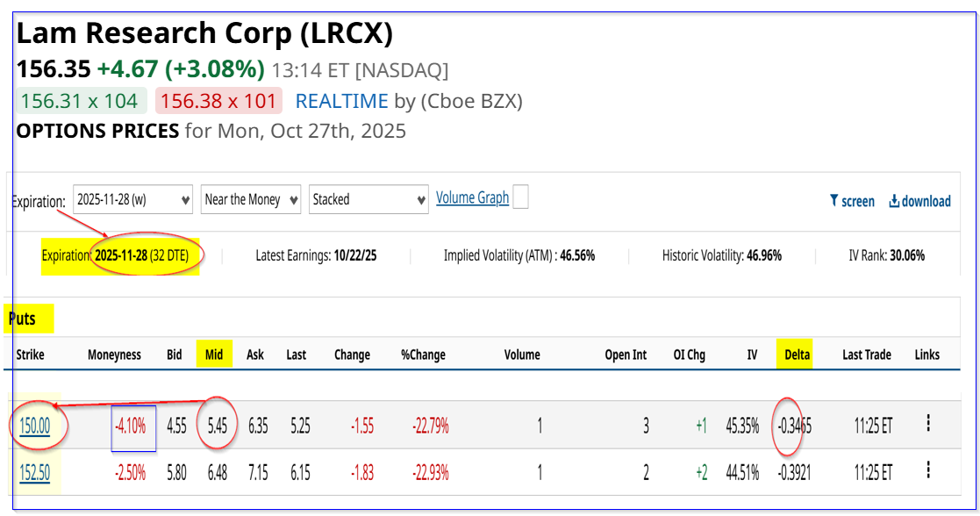Sort by Open Int column header

[626, 355]
